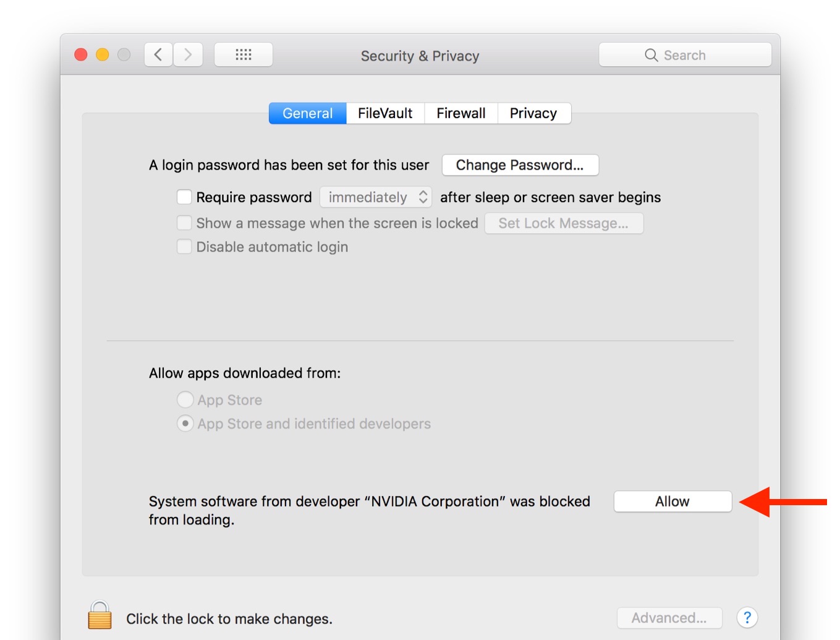Enable the Require password checkbox
This screenshot has height=640, width=840.
click(184, 197)
